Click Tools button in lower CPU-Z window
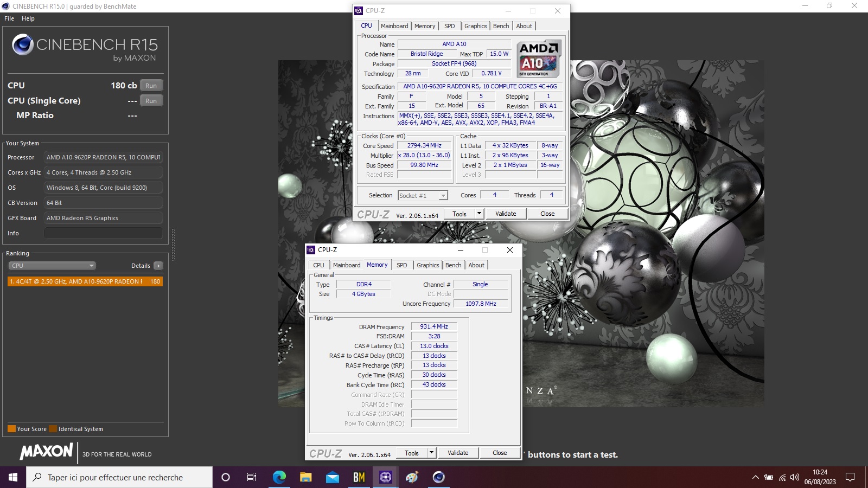The height and width of the screenshot is (488, 868). click(412, 453)
